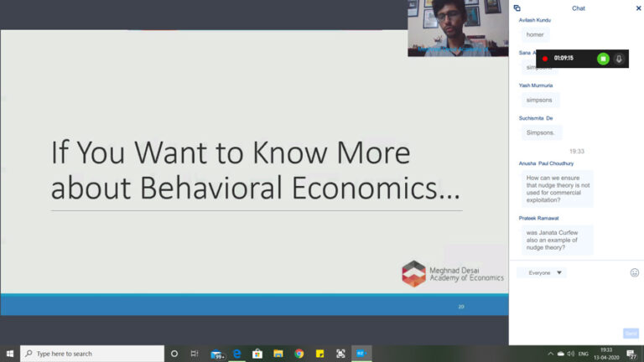Open the Windows Start menu
The height and width of the screenshot is (362, 644).
click(10, 354)
